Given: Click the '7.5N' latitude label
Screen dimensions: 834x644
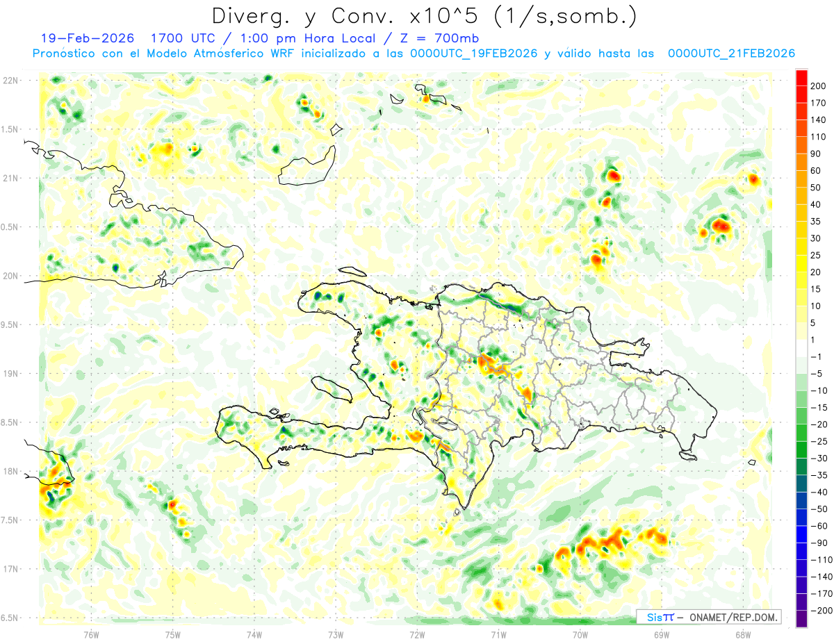Looking at the screenshot, I should click(9, 520).
